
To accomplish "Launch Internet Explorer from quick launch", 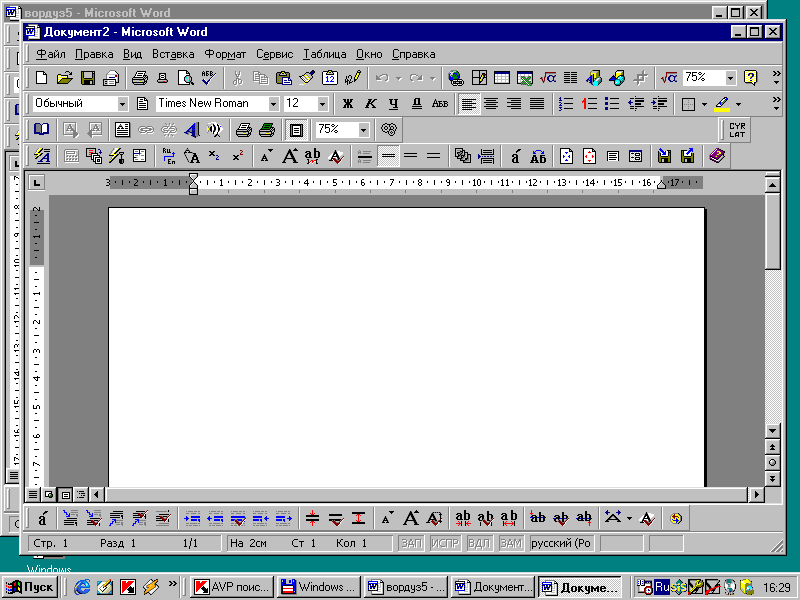I will 82,587.
